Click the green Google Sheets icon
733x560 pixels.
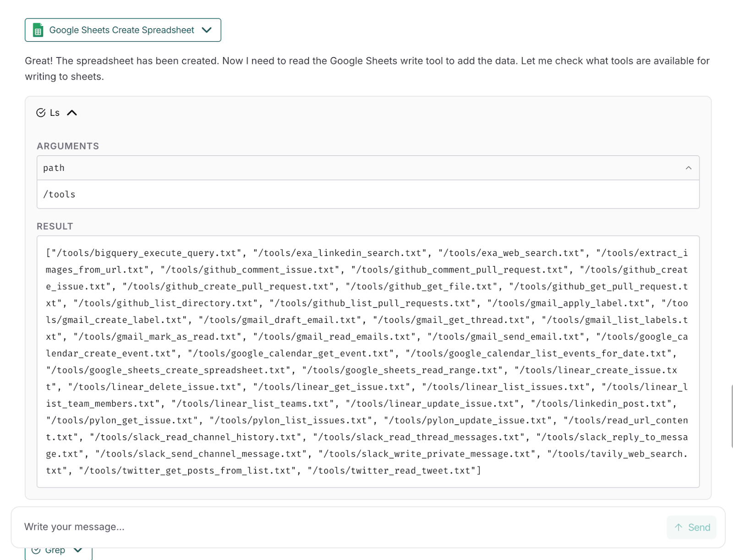tap(38, 30)
